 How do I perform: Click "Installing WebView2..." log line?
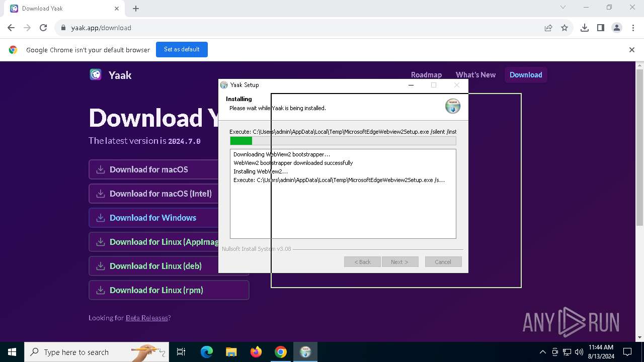[x=261, y=171]
